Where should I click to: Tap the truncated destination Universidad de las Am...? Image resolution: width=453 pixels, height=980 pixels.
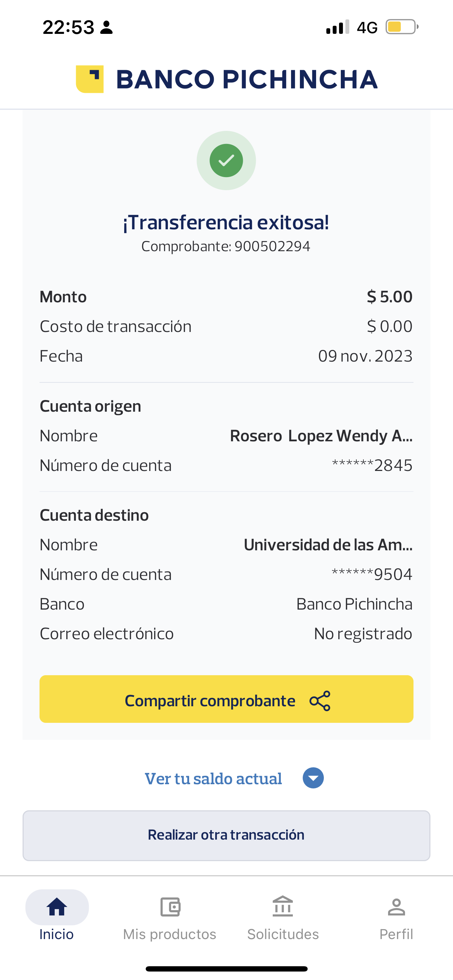click(328, 545)
